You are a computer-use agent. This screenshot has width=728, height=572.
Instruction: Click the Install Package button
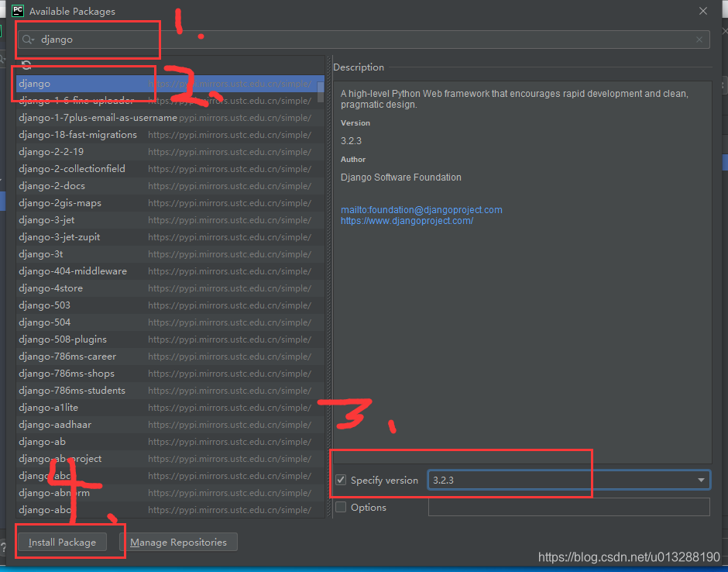[x=63, y=542]
